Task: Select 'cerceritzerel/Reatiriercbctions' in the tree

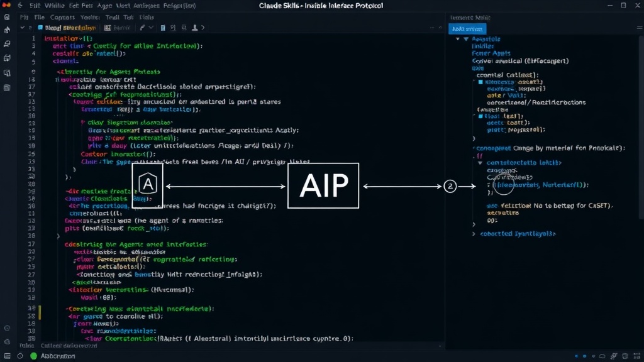Action: [x=536, y=102]
